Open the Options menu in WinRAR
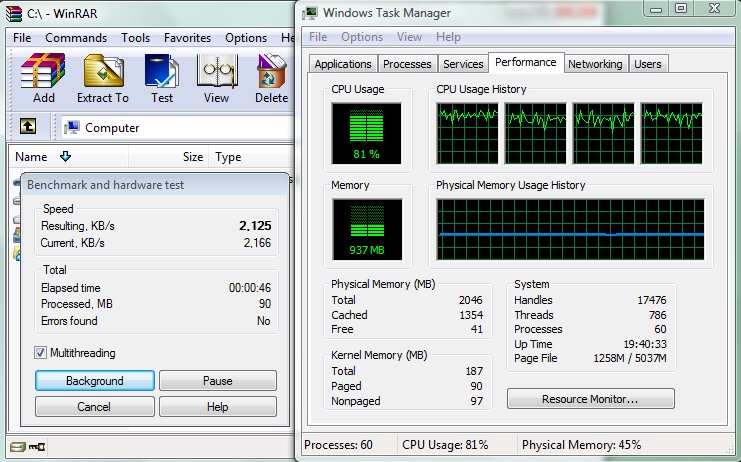Viewport: 741px width, 462px height. (x=246, y=38)
